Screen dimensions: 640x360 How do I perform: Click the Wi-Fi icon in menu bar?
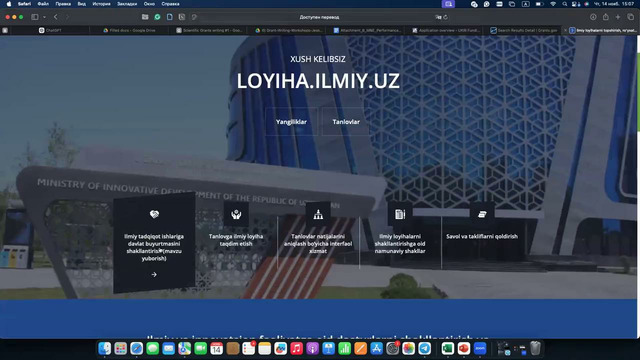(x=553, y=4)
